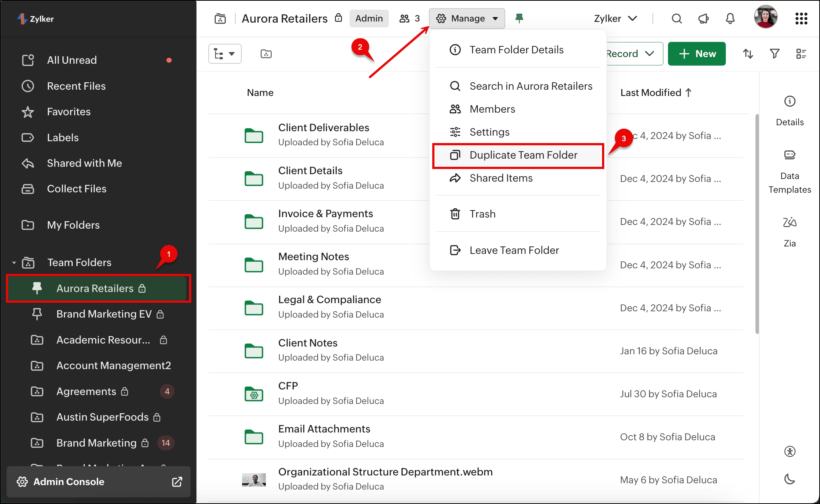
Task: Expand the Zylker organization dropdown
Action: coord(615,19)
